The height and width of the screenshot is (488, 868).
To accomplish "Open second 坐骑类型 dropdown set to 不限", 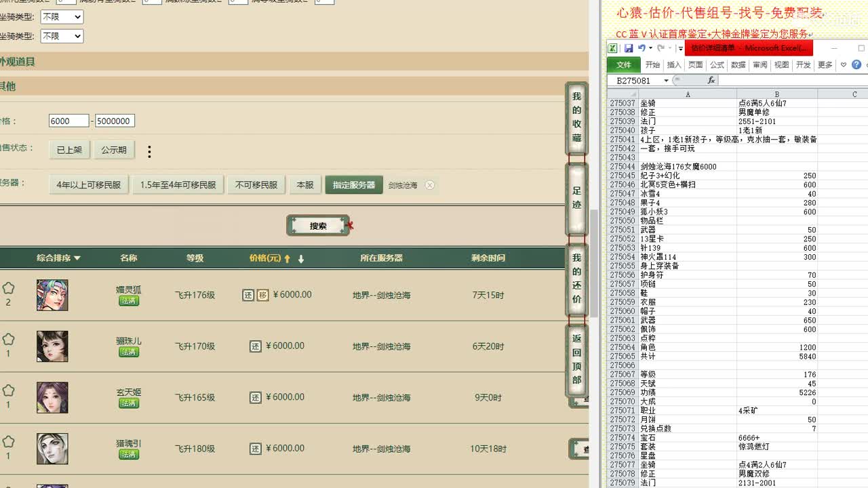I will pyautogui.click(x=62, y=36).
